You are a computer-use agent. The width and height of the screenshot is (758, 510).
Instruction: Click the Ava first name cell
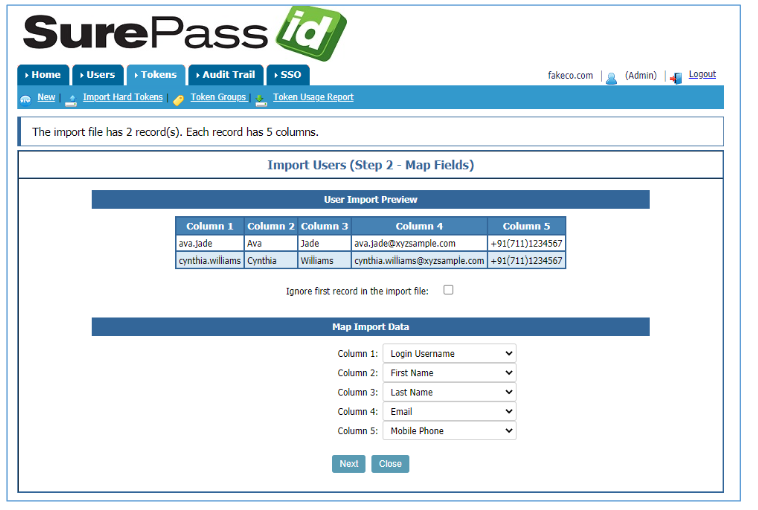coord(271,244)
